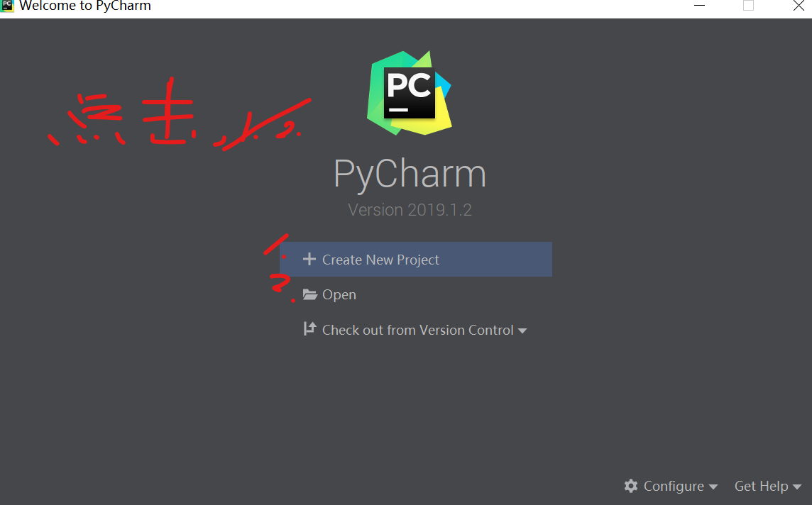Open the Configure menu
Viewport: 812px width, 505px height.
tap(674, 487)
